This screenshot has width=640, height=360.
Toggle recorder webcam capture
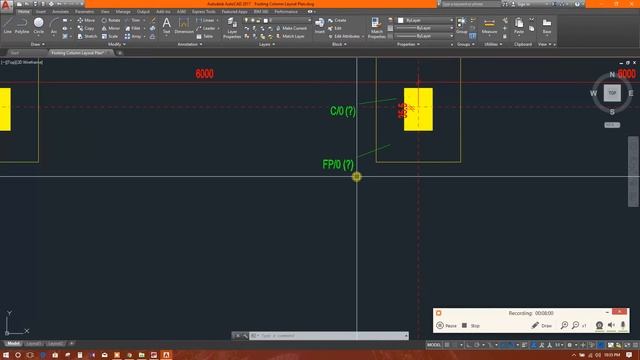[599, 325]
